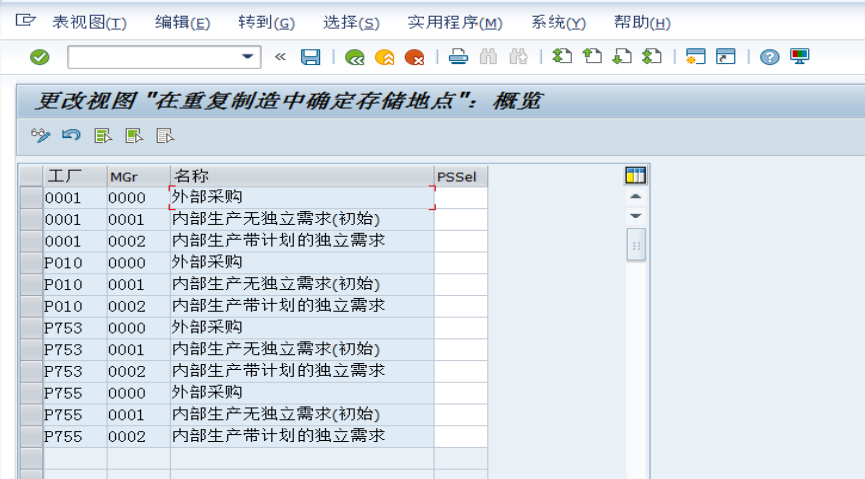Open the 帮助(H) menu
The image size is (865, 479).
pyautogui.click(x=642, y=23)
